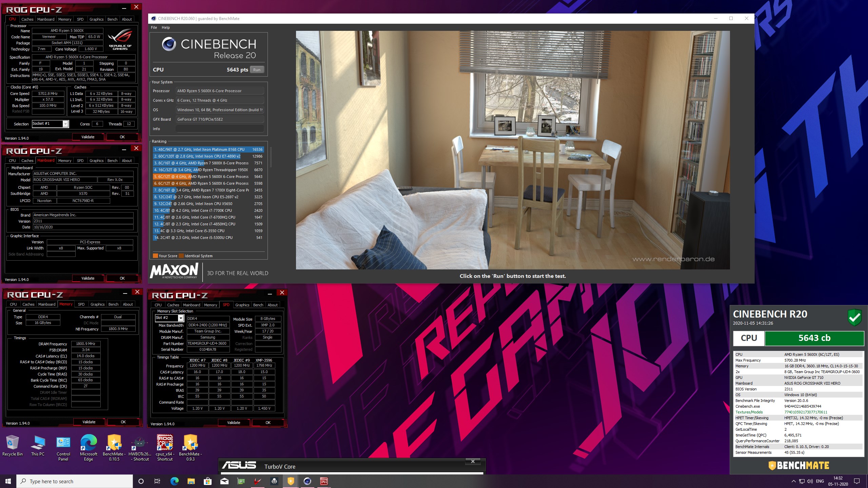Click BenchMate shield icon in taskbar

click(291, 481)
